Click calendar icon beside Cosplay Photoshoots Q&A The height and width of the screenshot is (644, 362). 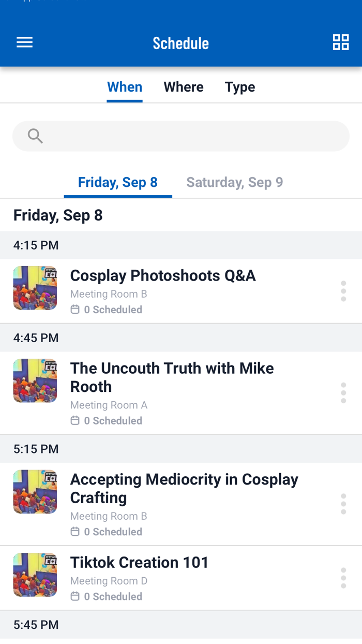tap(74, 309)
